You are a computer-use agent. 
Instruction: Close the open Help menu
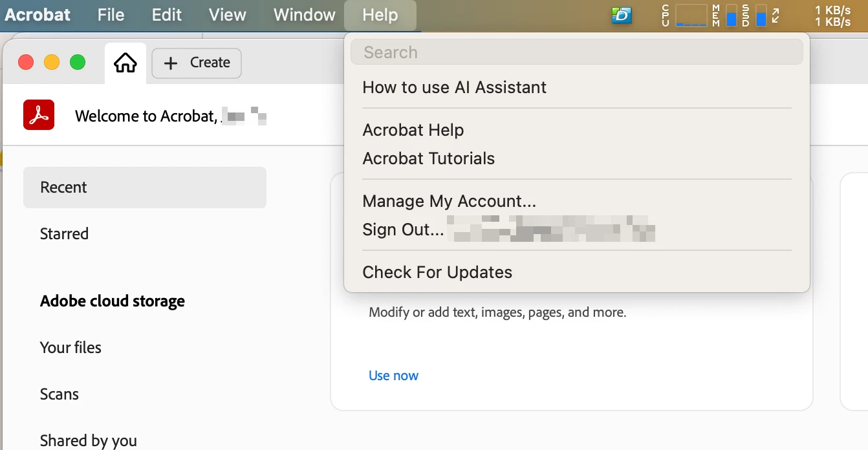click(380, 15)
